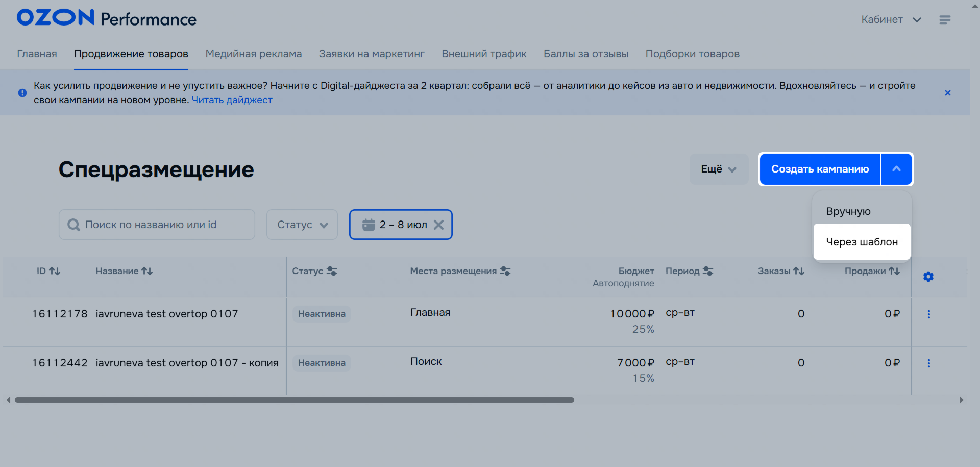Sort the table by Название

pyautogui.click(x=147, y=271)
